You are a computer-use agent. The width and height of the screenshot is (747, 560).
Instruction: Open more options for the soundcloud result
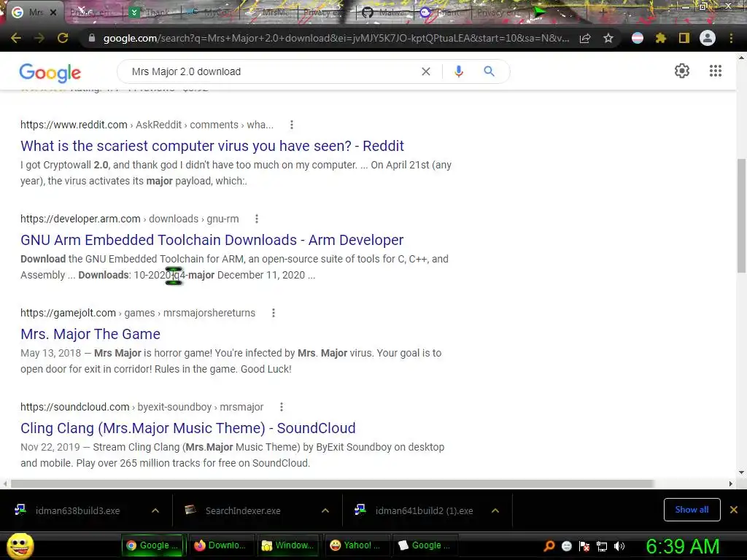click(x=282, y=407)
